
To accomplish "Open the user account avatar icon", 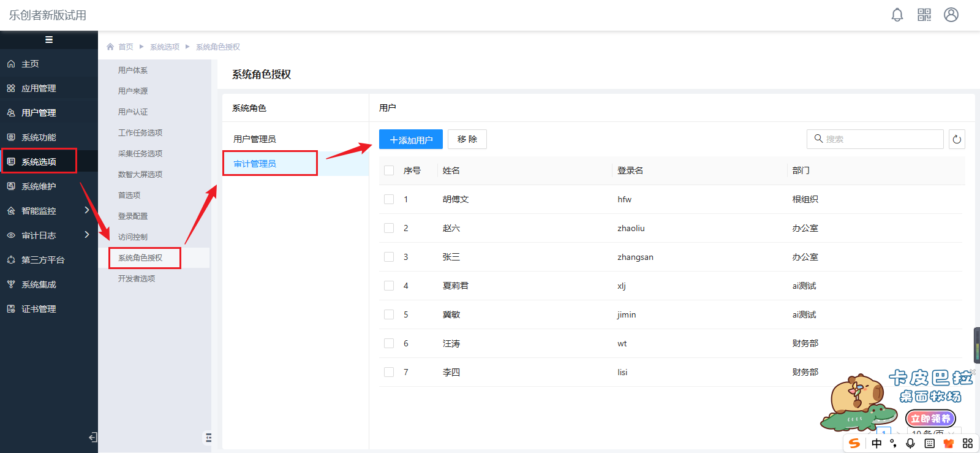I will (x=951, y=15).
